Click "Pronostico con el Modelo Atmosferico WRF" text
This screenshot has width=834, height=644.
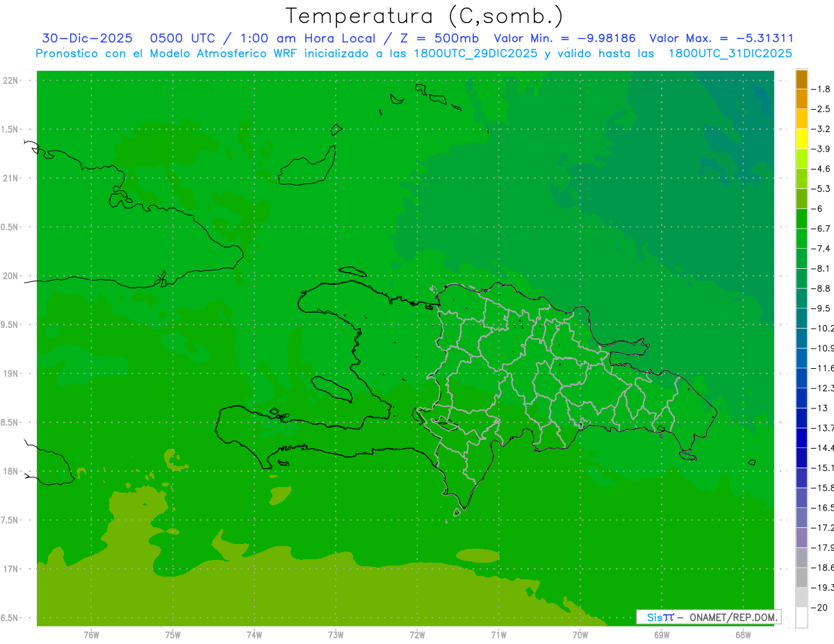click(167, 53)
